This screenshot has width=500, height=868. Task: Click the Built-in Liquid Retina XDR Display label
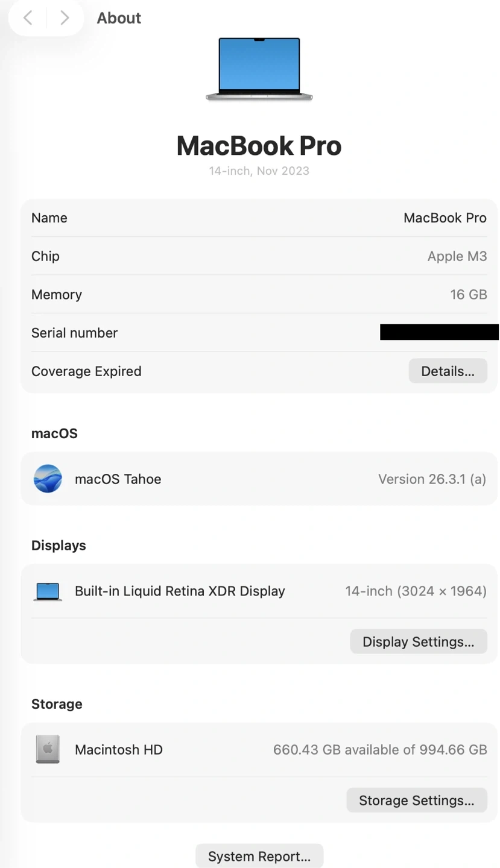point(180,591)
